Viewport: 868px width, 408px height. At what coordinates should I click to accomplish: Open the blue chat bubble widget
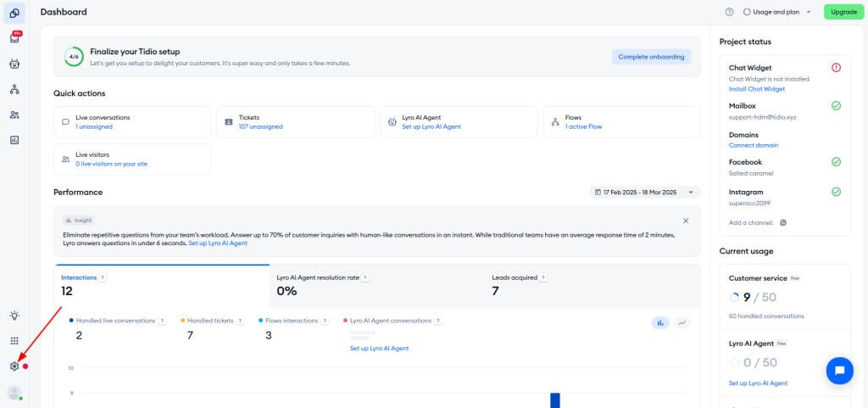(839, 371)
